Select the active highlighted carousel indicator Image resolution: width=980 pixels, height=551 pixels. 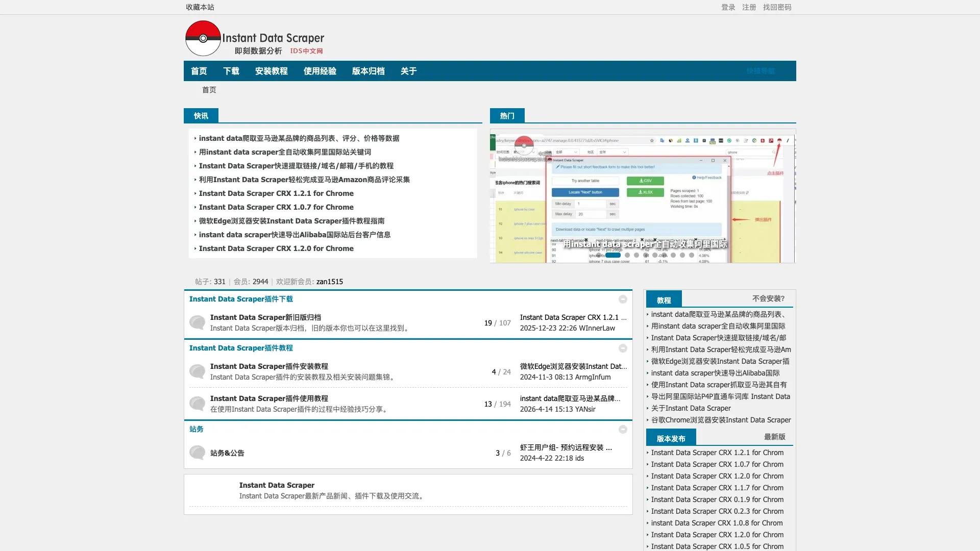612,255
